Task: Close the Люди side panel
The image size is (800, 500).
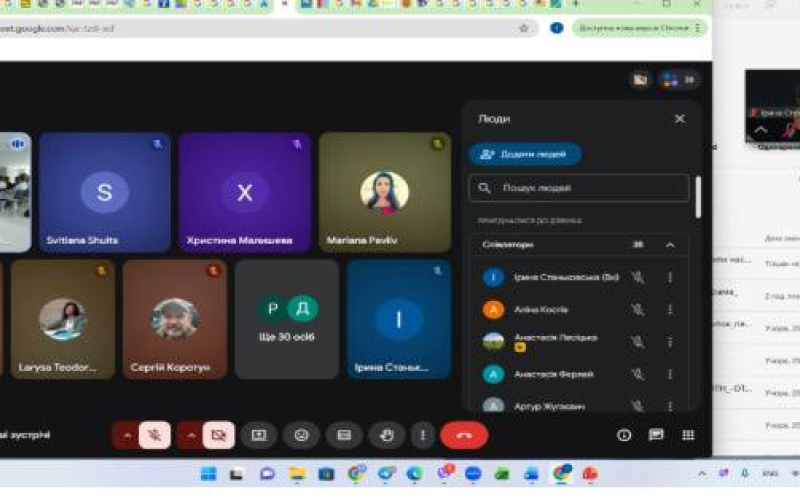Action: 680,119
